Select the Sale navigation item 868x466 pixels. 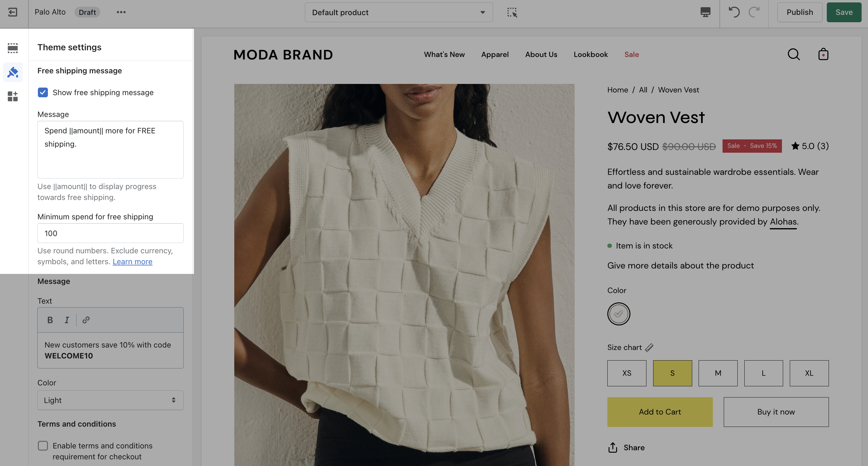[x=632, y=54]
